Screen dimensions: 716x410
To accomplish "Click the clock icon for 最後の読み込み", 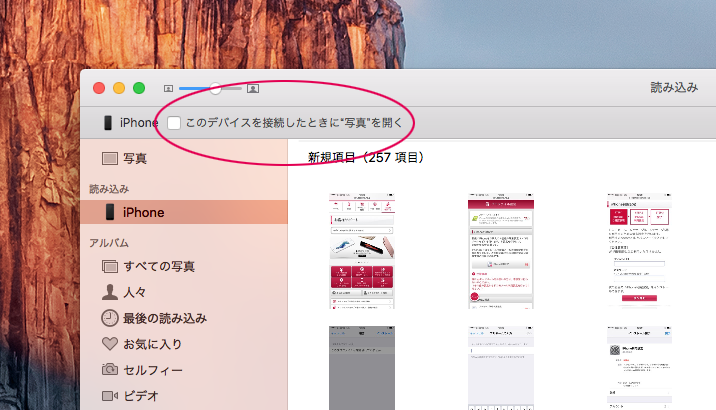I will click(x=110, y=318).
